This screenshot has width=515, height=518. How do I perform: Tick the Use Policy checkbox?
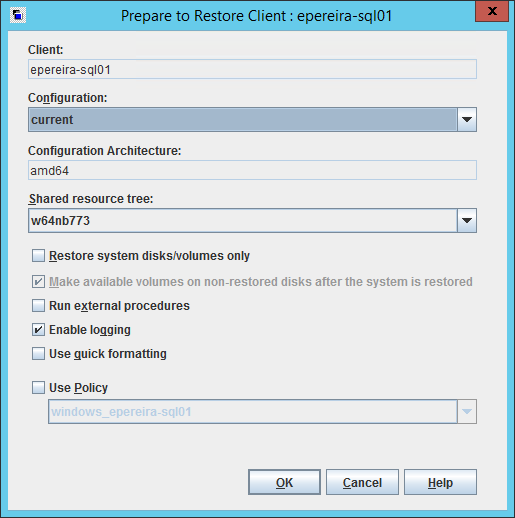click(38, 388)
